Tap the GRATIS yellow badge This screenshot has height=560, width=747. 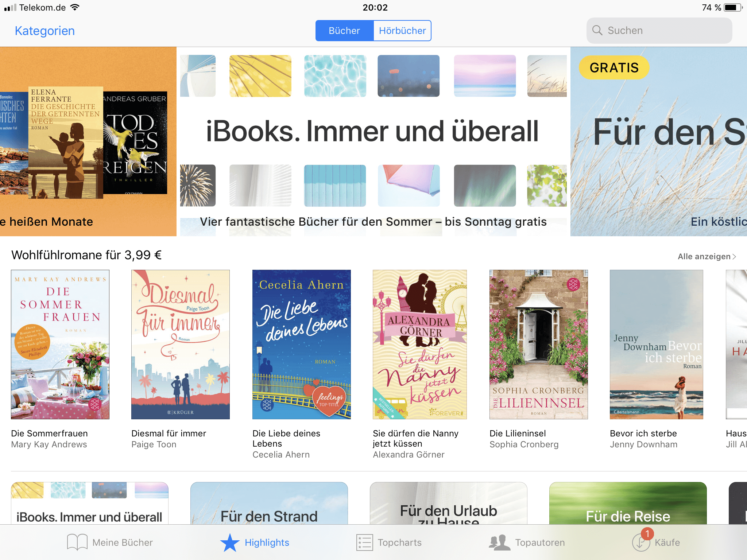point(614,67)
